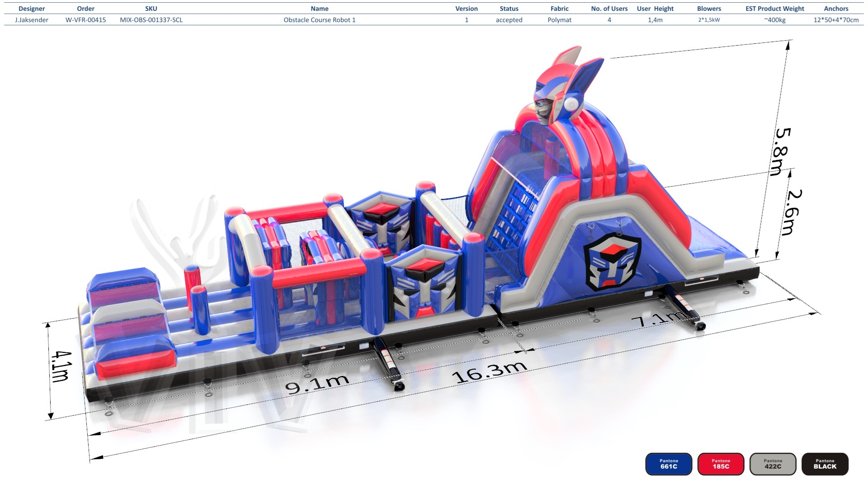868x488 pixels.
Task: Click the Pantone 661C blue swatch
Action: coord(669,464)
